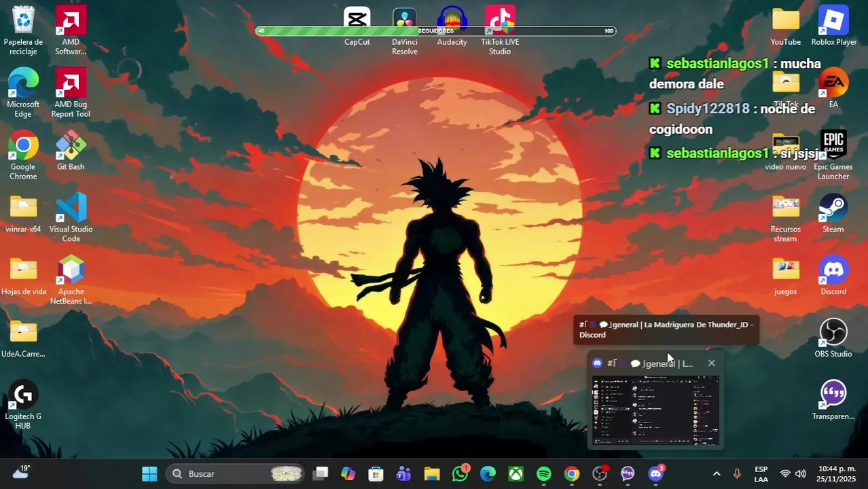The width and height of the screenshot is (868, 489).
Task: Open WhatsApp from the taskbar
Action: [x=460, y=474]
